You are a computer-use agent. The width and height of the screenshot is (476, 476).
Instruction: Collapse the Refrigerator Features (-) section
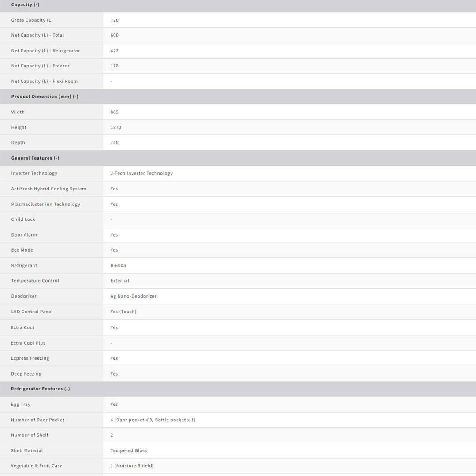[x=40, y=389]
